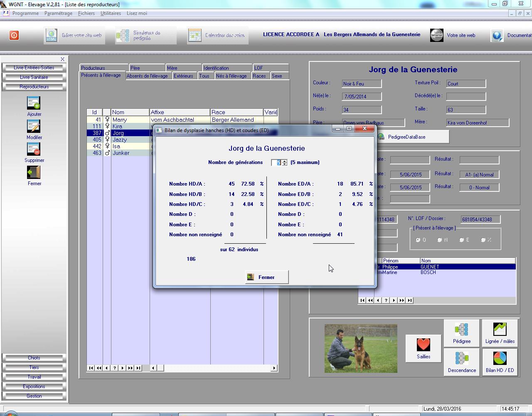Open the Paramétrage menu
The image size is (532, 416).
pos(58,13)
